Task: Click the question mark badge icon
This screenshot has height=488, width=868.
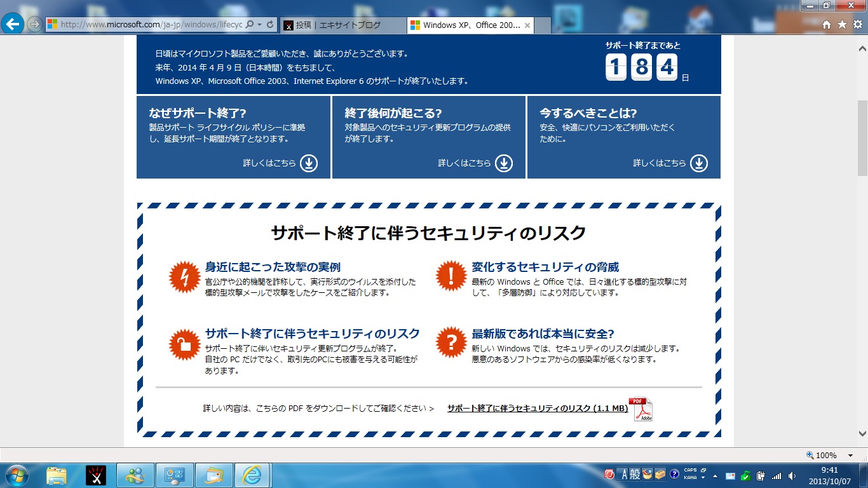Action: (452, 344)
